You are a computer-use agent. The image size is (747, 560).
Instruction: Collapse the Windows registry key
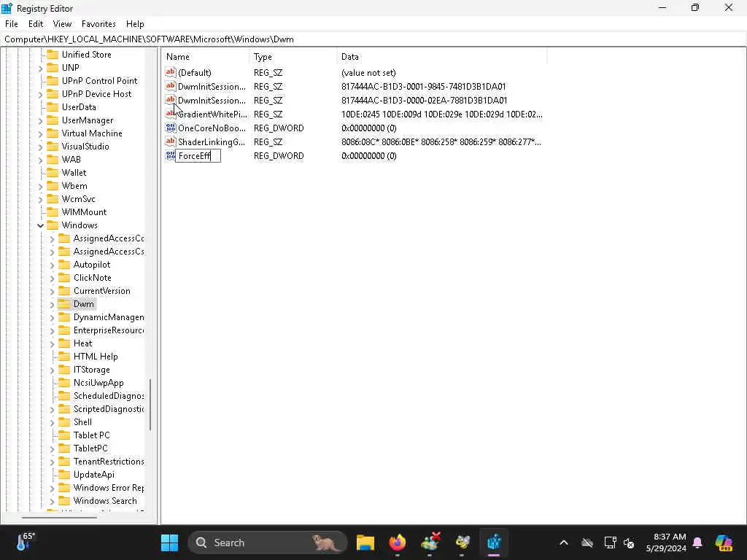pyautogui.click(x=41, y=226)
